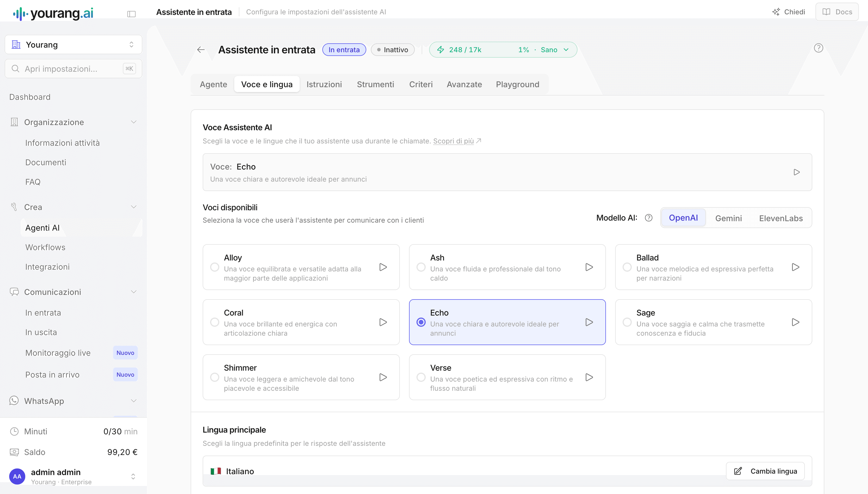This screenshot has height=494, width=868.
Task: Toggle the sidebar collapse icon
Action: [131, 14]
